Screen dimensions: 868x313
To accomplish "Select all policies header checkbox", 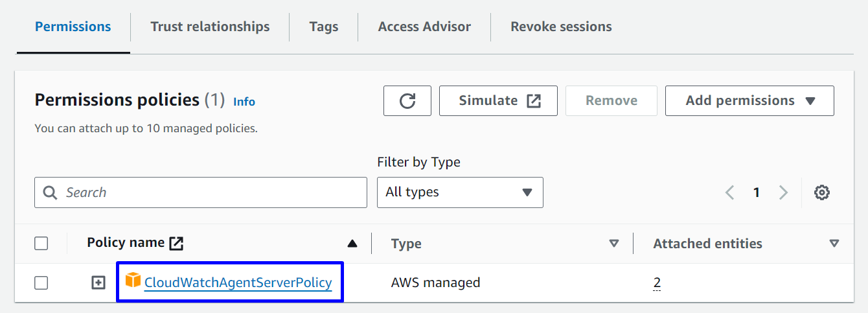I will (x=41, y=244).
